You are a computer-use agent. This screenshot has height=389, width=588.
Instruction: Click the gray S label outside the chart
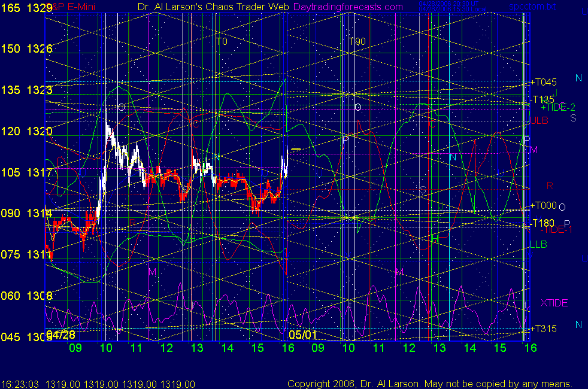click(x=574, y=118)
